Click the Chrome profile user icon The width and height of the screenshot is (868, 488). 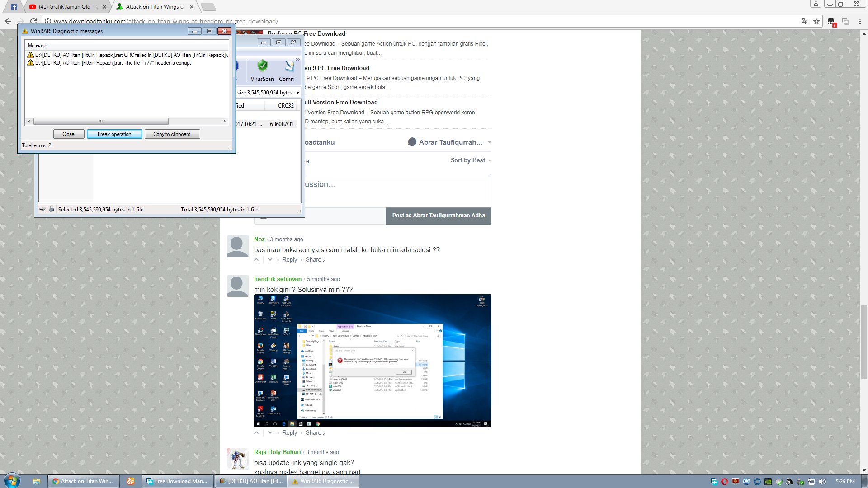click(x=816, y=4)
